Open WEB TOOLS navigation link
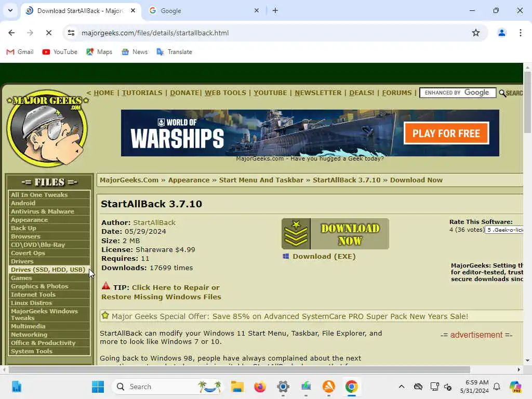This screenshot has width=532, height=399. [225, 93]
